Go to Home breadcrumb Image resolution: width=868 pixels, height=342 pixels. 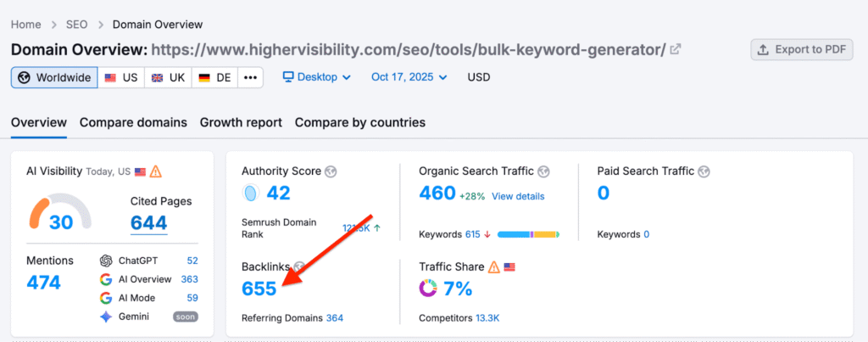26,25
